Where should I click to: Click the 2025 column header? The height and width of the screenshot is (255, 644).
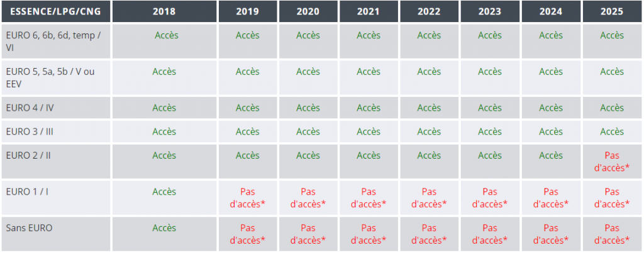click(612, 11)
